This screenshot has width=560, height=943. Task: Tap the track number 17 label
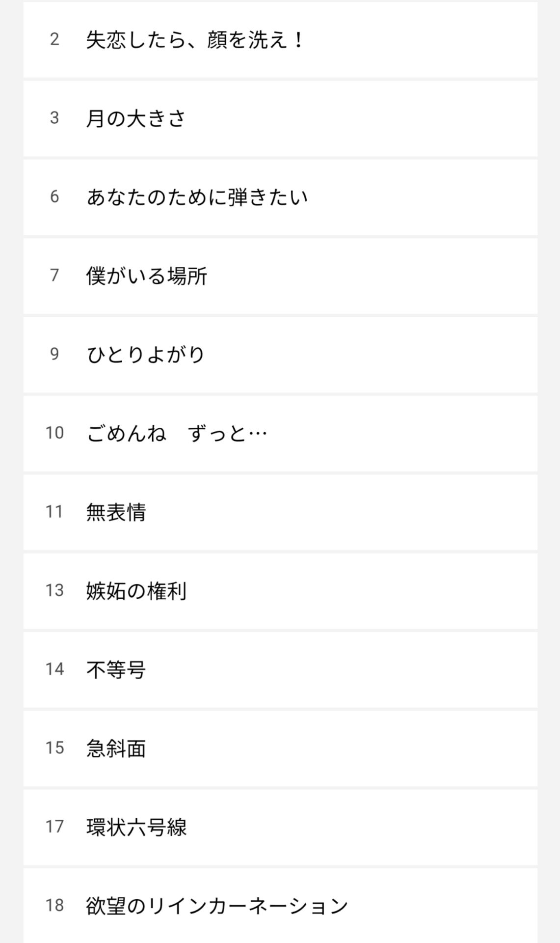(x=54, y=827)
